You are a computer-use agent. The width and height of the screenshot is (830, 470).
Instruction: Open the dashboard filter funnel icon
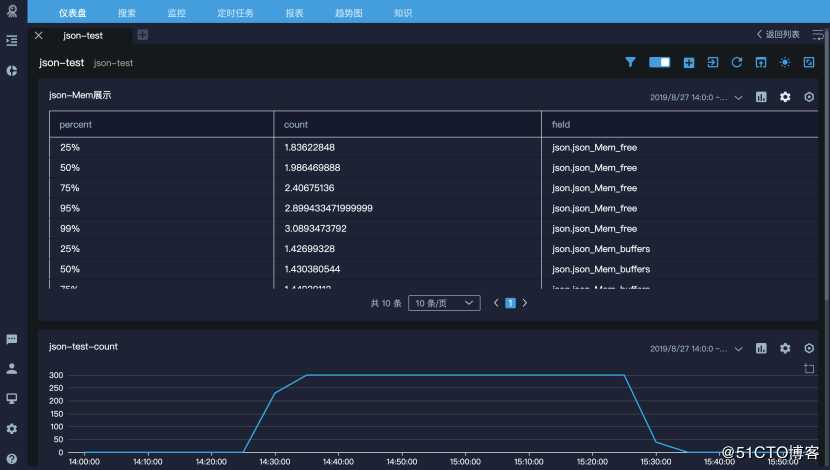point(630,62)
